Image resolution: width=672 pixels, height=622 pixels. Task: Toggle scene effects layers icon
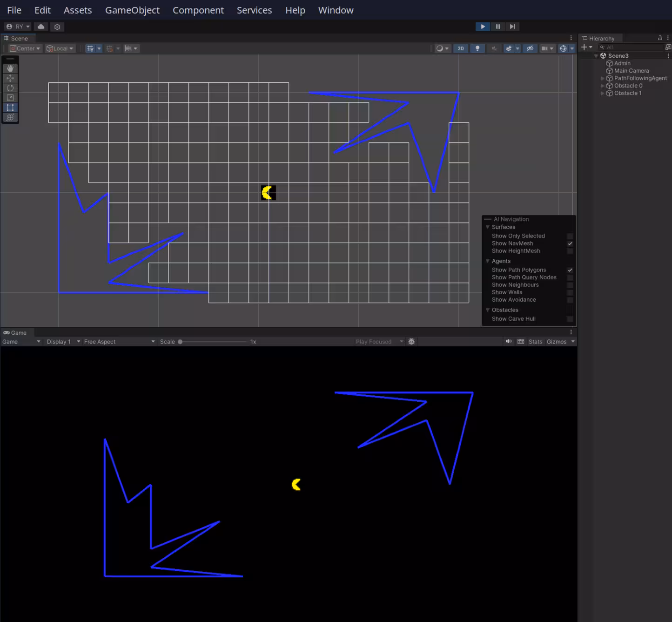[509, 48]
